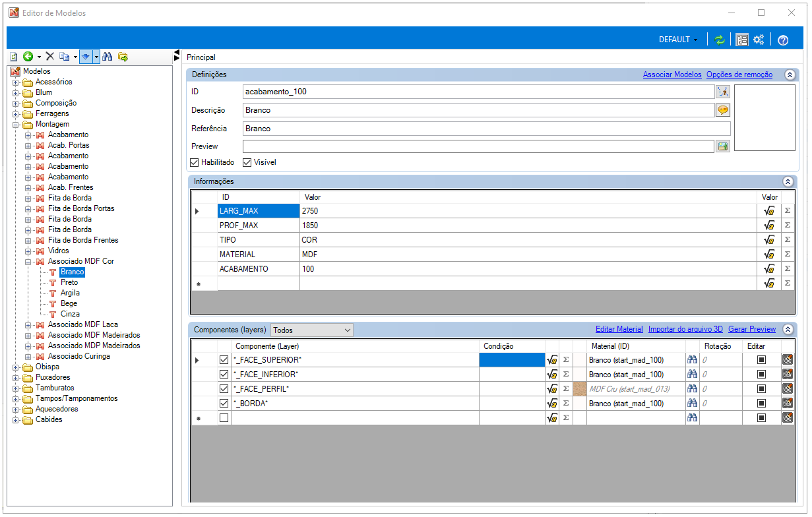Viewport: 812px width, 517px height.
Task: Click the save icon next to Preview field
Action: point(723,146)
